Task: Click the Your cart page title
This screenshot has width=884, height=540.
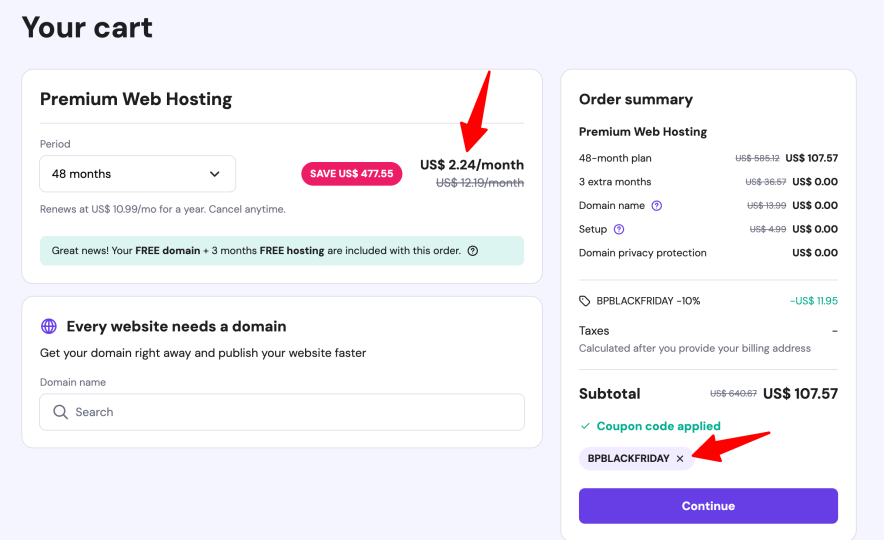Action: pos(87,27)
